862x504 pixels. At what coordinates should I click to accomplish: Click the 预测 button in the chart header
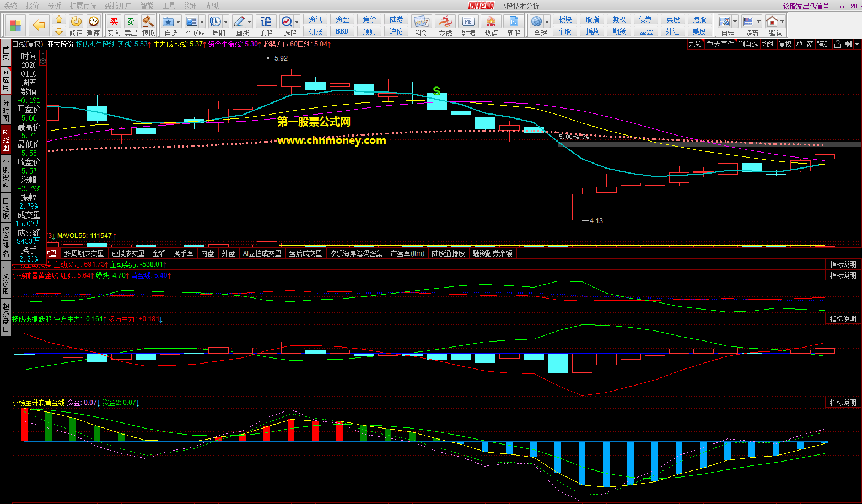823,44
